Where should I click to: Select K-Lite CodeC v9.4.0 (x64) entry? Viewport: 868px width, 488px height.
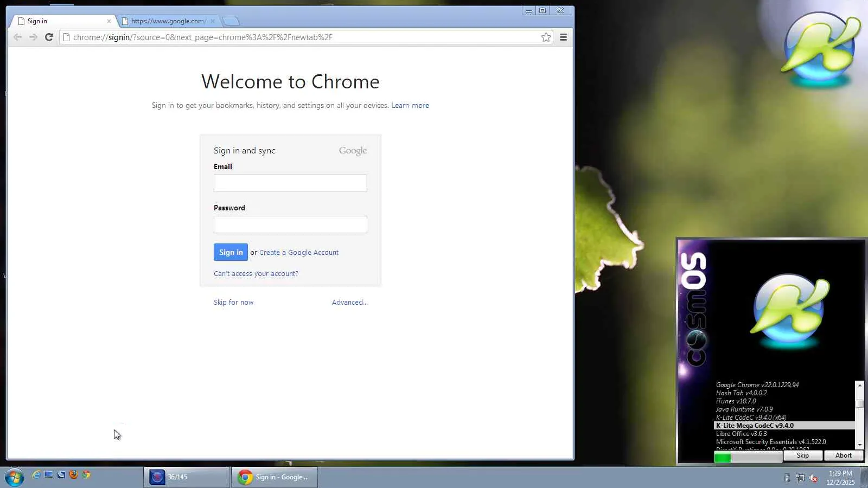pos(751,418)
